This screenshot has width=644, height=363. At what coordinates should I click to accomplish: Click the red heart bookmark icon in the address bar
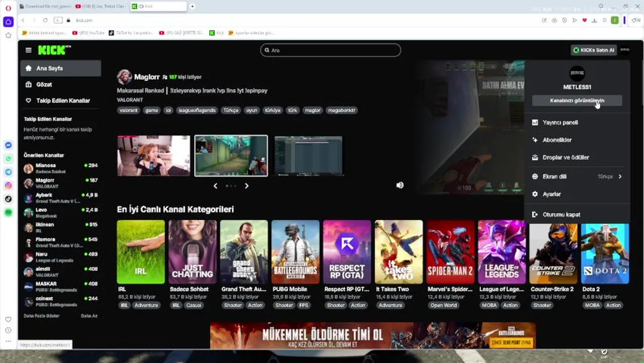pos(585,20)
